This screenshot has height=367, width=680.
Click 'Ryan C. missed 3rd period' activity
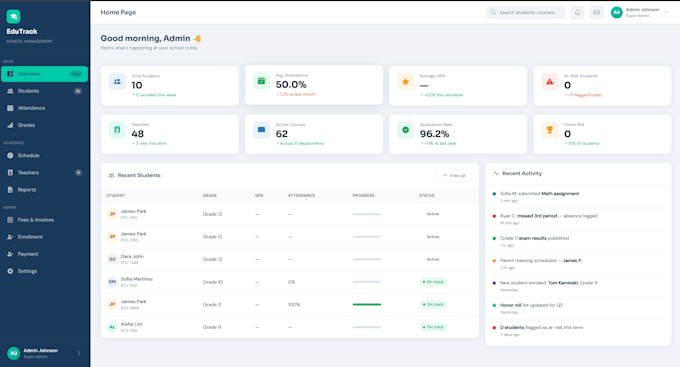click(578, 219)
